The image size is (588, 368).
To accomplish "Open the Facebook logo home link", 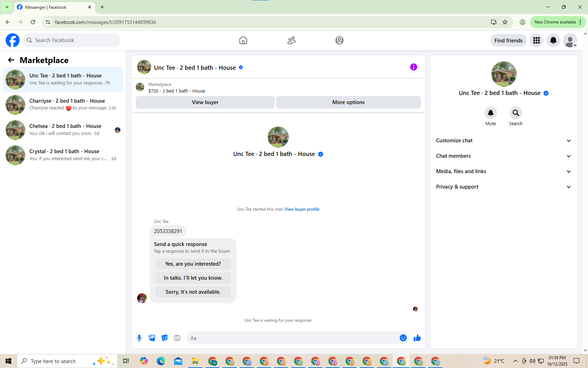I will coord(13,40).
